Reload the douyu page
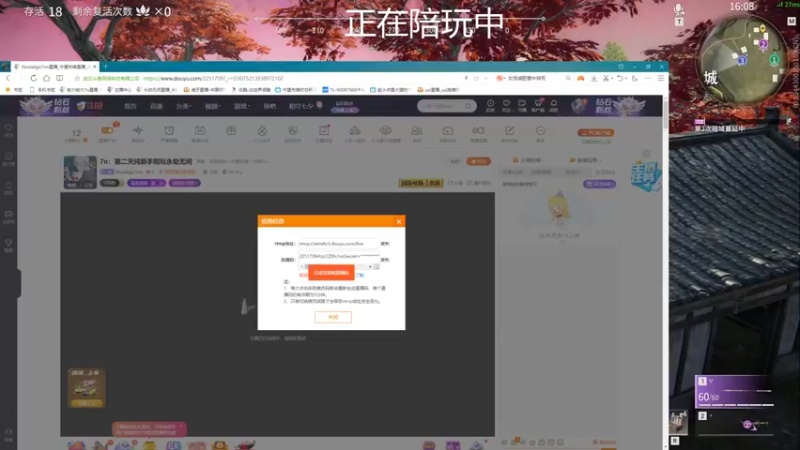Viewport: 800px width, 450px height. pos(34,79)
